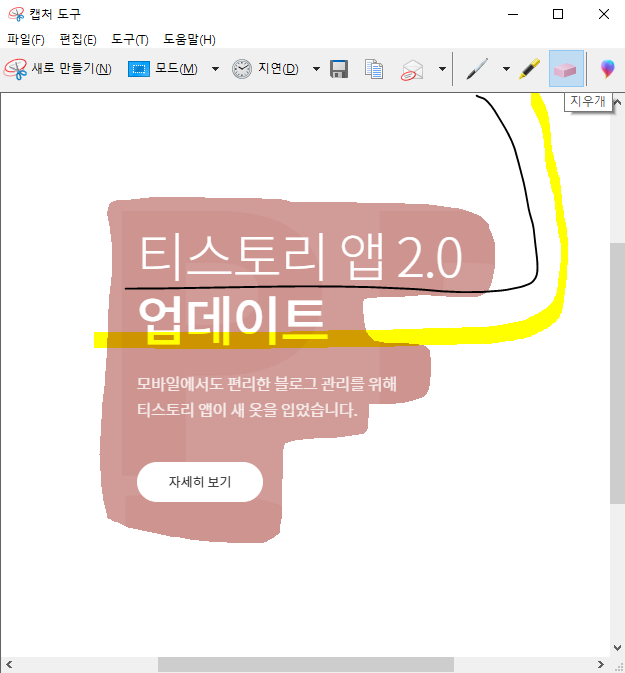Image resolution: width=625 pixels, height=673 pixels.
Task: Click the 새로 만들기(N) label
Action: 72,69
